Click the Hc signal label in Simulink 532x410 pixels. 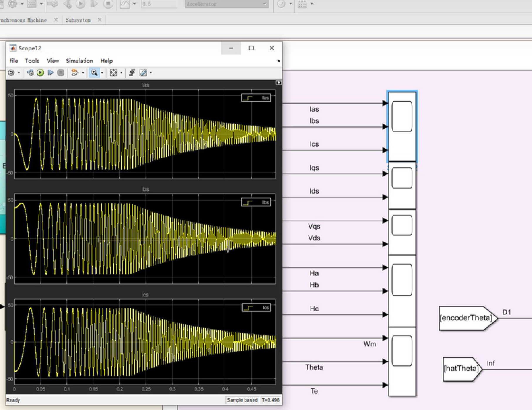(314, 308)
